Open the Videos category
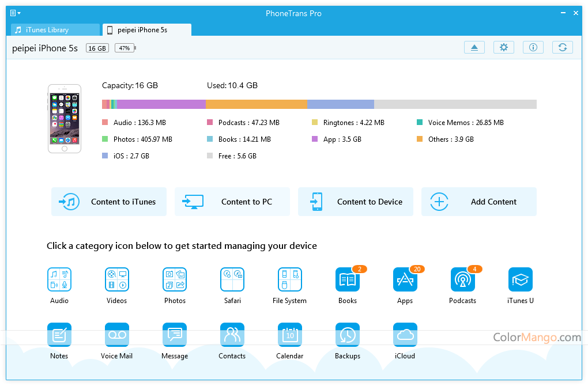Viewport: 588px width, 386px height. pyautogui.click(x=117, y=279)
